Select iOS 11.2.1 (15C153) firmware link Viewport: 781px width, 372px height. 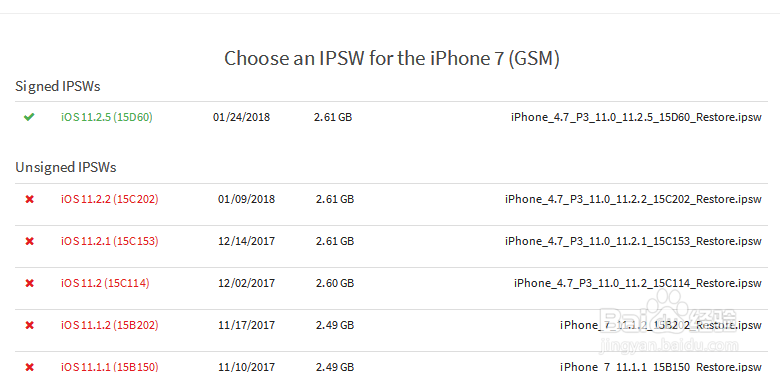click(x=110, y=241)
